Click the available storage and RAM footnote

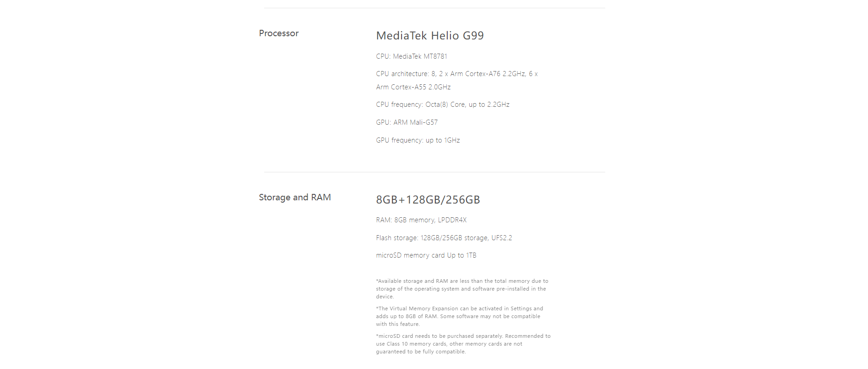462,289
